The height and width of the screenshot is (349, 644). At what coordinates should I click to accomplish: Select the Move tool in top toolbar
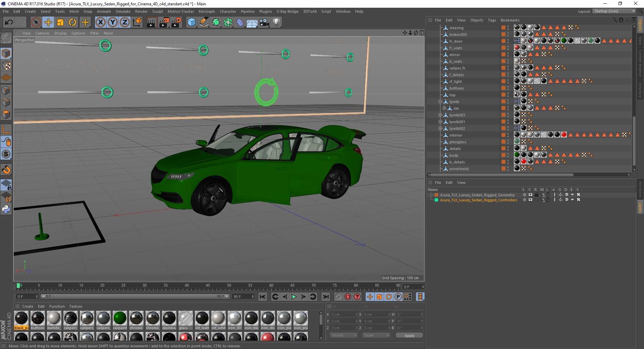tap(48, 22)
